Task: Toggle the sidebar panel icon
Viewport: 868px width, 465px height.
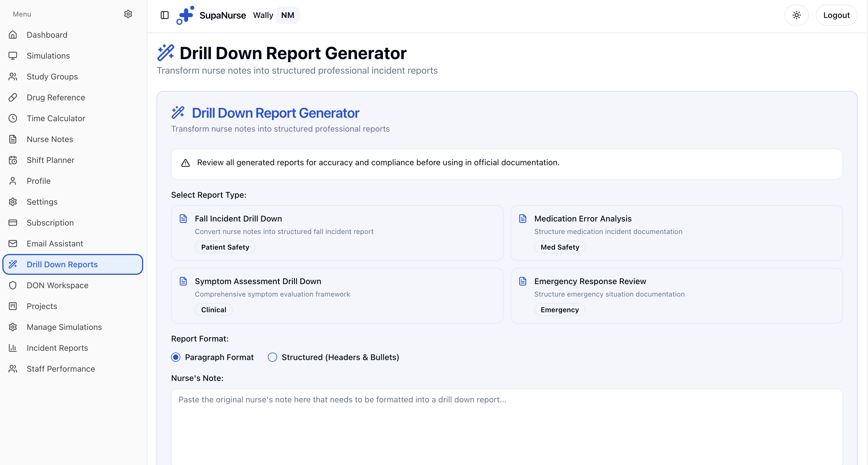Action: pyautogui.click(x=164, y=15)
